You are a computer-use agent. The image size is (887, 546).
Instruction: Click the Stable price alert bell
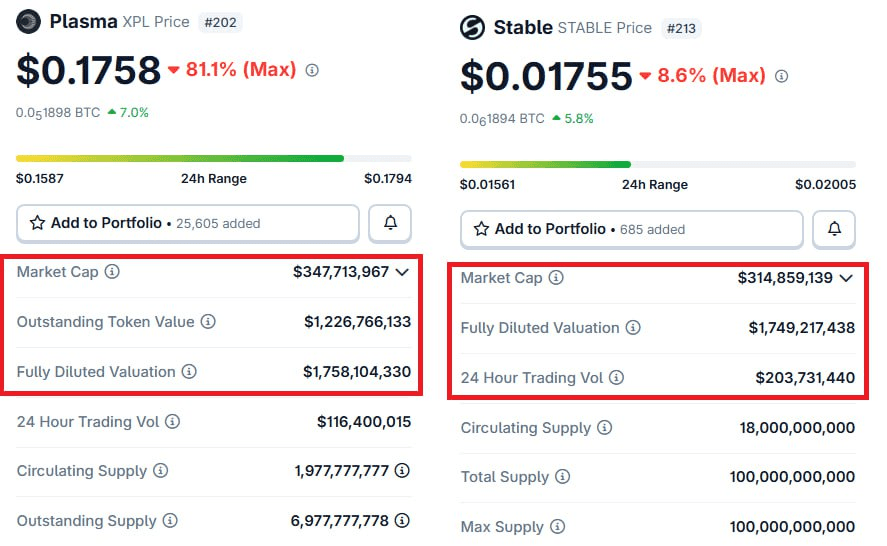tap(833, 230)
